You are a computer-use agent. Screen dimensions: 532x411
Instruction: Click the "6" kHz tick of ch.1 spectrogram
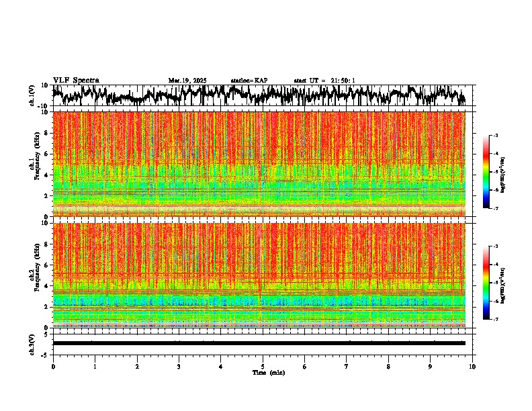tap(46, 154)
